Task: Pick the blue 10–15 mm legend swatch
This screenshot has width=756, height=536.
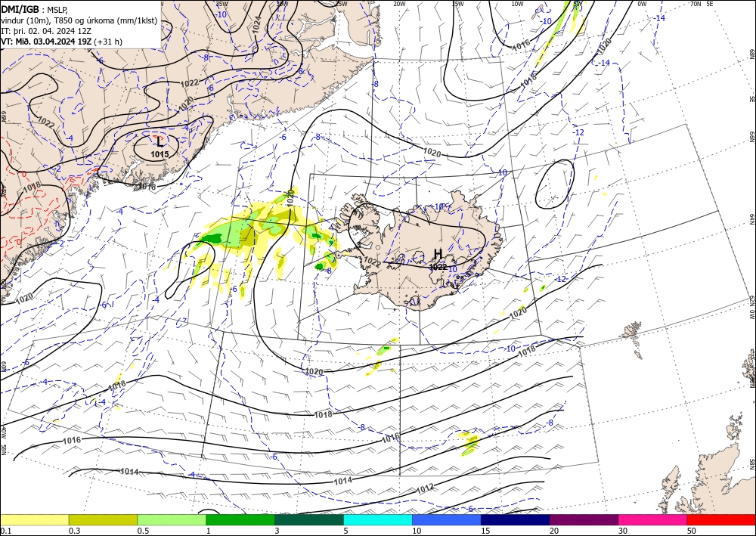Action: 447,519
